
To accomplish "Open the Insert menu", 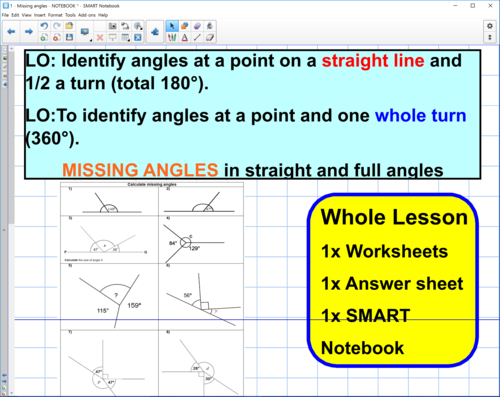I will coord(39,15).
